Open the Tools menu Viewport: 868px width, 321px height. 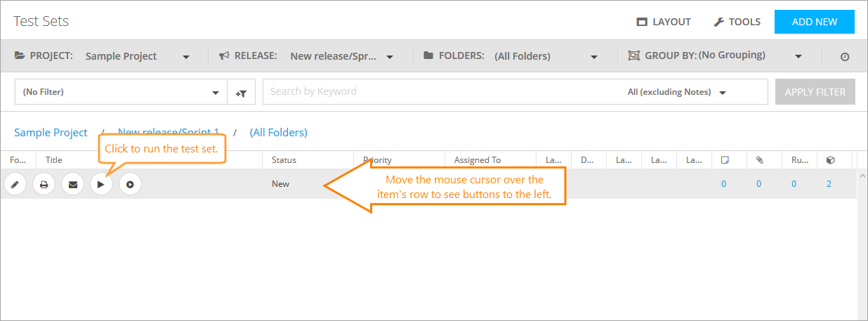737,22
